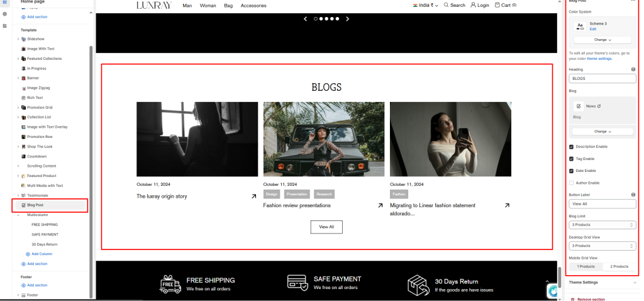Image resolution: width=644 pixels, height=301 pixels.
Task: Click the Rich Text section icon
Action: [x=23, y=98]
